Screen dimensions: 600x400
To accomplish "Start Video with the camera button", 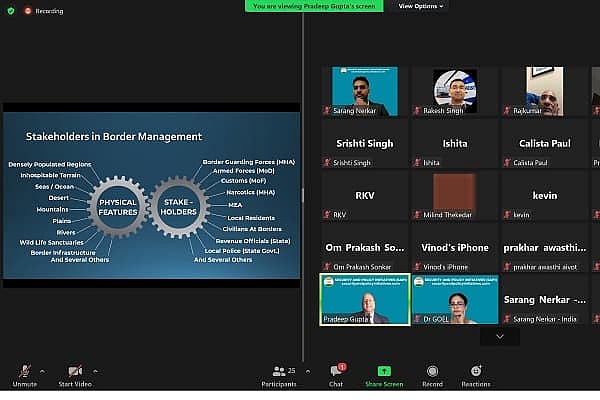I will 75,373.
